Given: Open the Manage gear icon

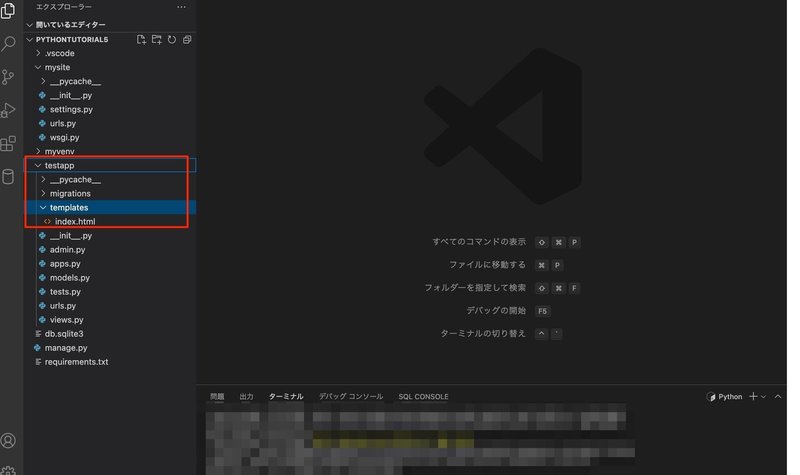Looking at the screenshot, I should coord(8,470).
